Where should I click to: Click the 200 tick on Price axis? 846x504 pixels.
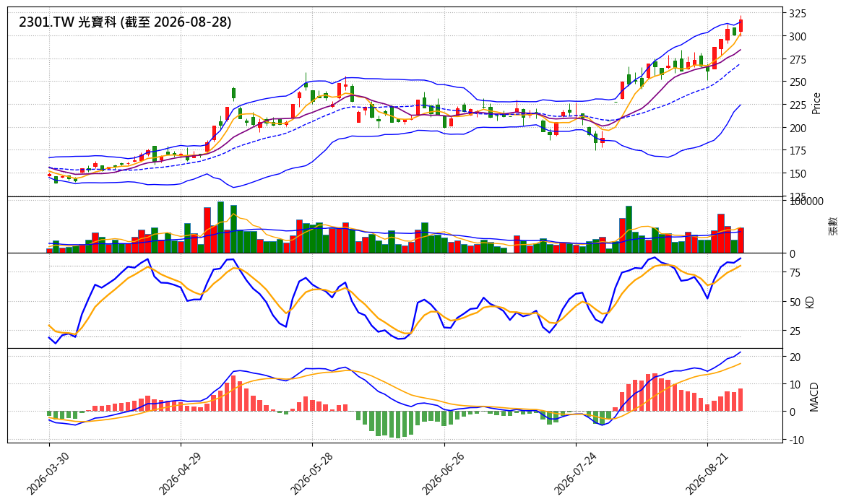click(x=797, y=128)
